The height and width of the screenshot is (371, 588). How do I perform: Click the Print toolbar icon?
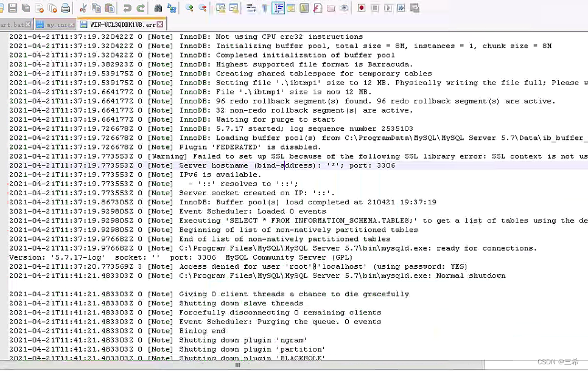66,8
